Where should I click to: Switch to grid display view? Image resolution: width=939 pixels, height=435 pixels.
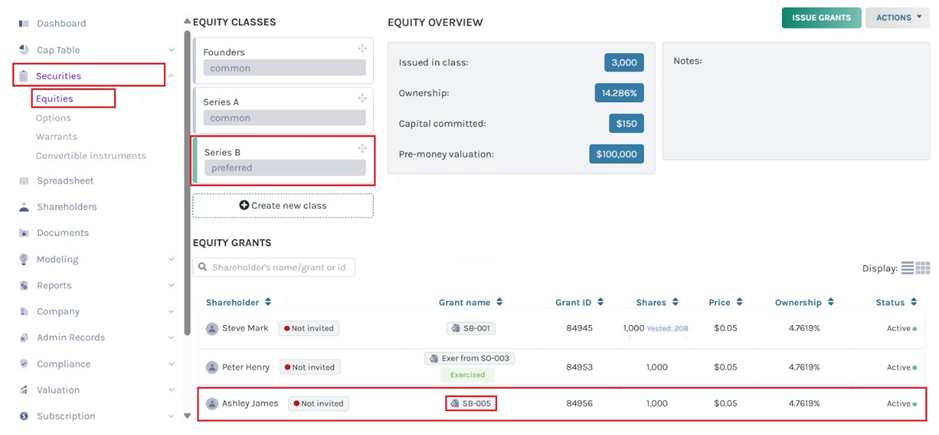click(x=923, y=268)
